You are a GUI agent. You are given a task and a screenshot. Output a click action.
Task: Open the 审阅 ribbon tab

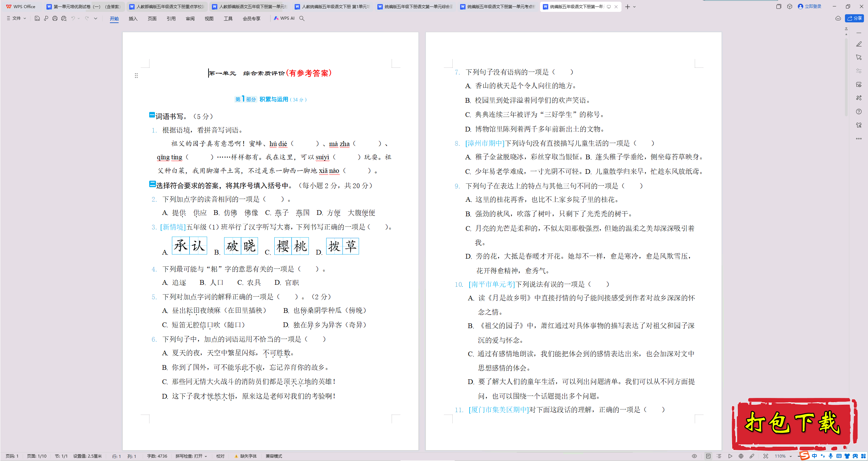click(x=190, y=19)
